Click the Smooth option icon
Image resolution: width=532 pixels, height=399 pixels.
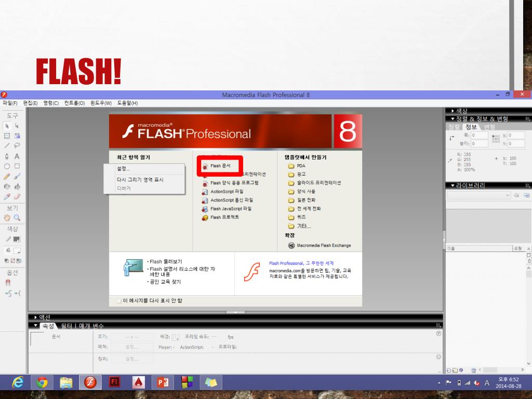pos(8,293)
